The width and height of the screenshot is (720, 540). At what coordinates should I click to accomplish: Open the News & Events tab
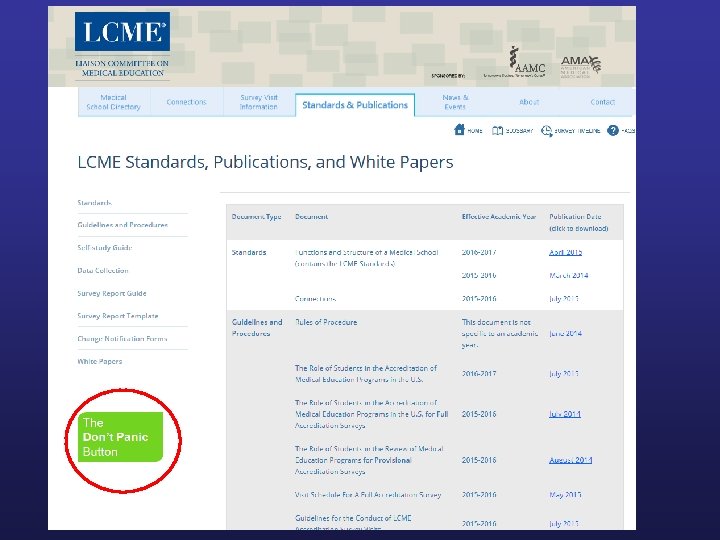click(x=455, y=102)
